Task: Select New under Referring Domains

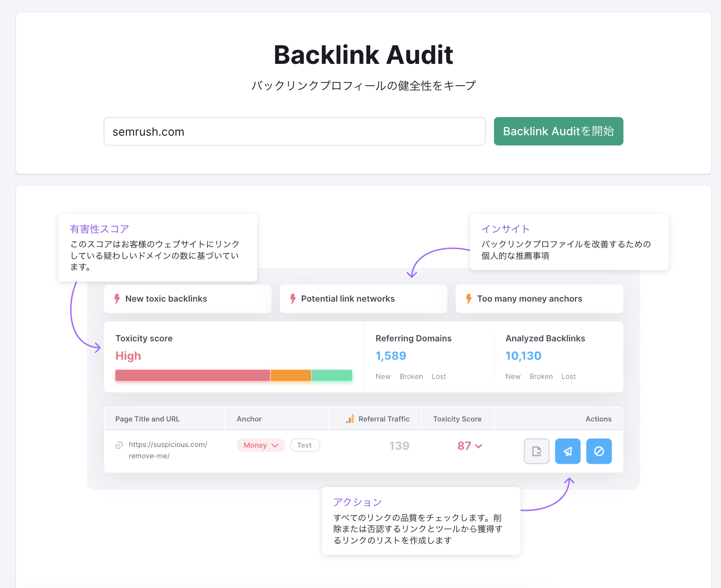Action: tap(383, 376)
